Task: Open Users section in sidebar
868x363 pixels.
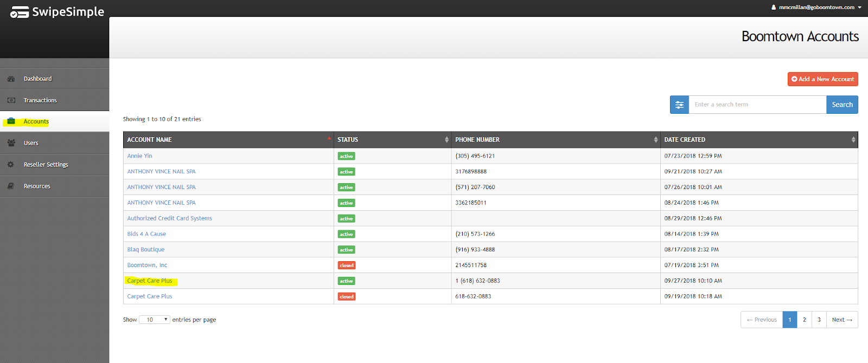Action: [x=54, y=143]
